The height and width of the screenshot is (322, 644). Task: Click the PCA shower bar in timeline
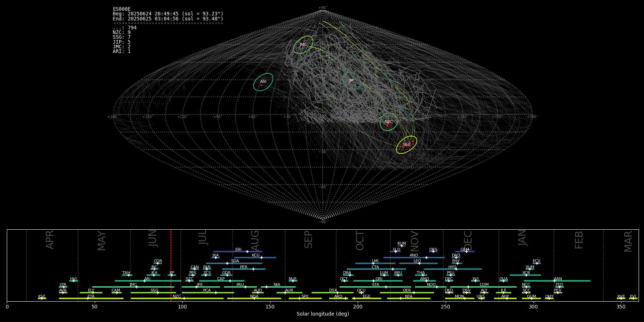click(208, 293)
